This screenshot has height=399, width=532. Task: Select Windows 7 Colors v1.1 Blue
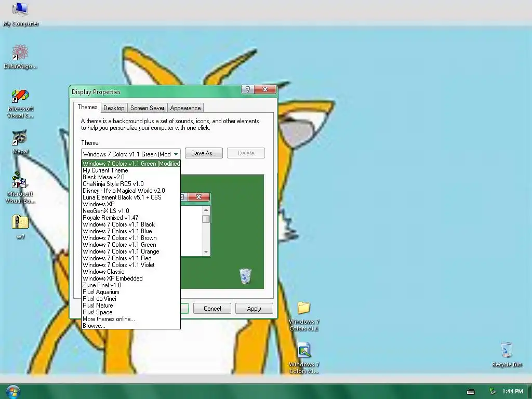pyautogui.click(x=131, y=231)
